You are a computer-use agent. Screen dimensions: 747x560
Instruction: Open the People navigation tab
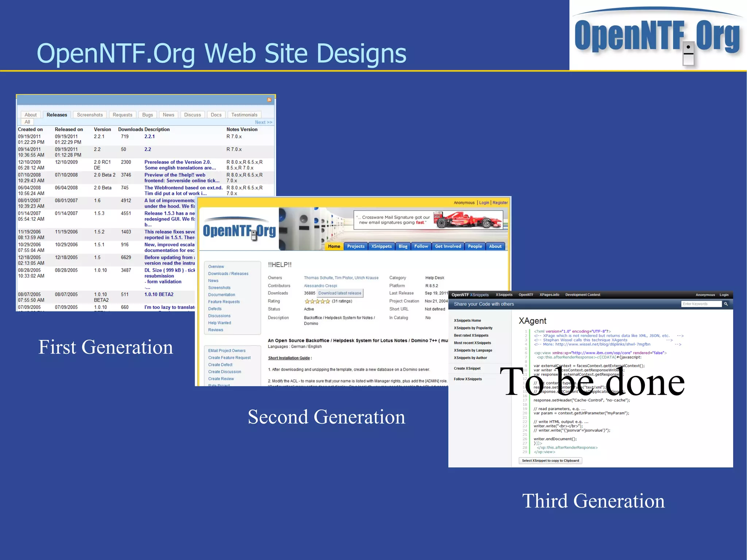click(x=475, y=246)
